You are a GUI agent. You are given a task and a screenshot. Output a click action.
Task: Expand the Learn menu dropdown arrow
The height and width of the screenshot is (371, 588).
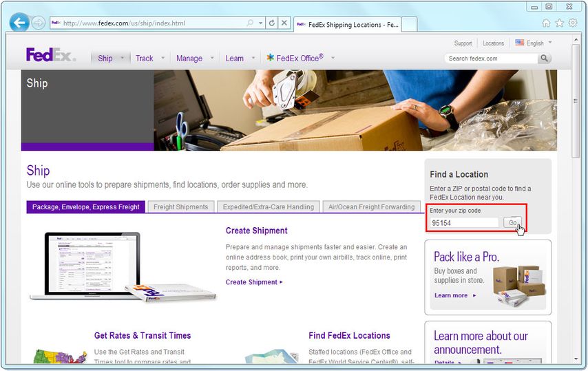(253, 58)
